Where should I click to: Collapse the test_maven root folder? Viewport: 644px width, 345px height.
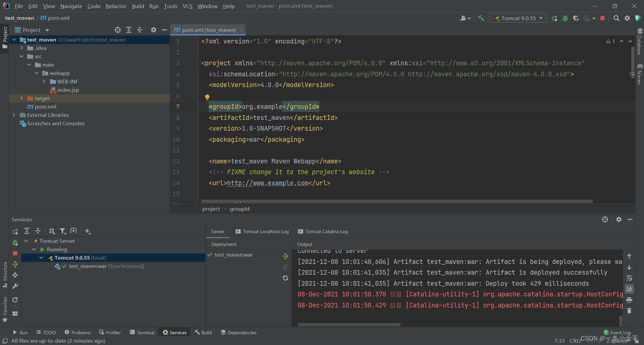coord(14,40)
